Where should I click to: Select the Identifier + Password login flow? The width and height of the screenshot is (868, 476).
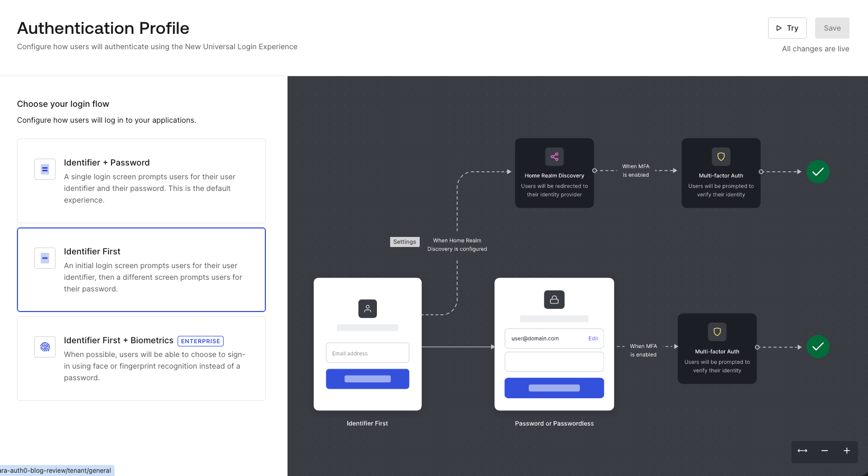(141, 181)
